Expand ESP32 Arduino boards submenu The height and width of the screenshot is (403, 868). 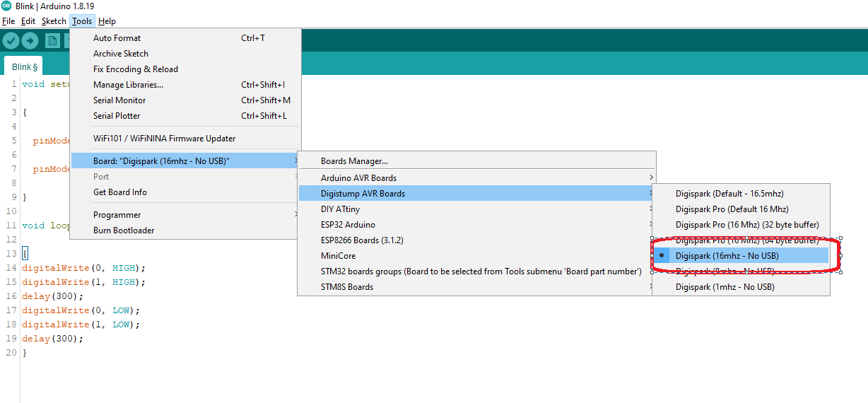477,225
